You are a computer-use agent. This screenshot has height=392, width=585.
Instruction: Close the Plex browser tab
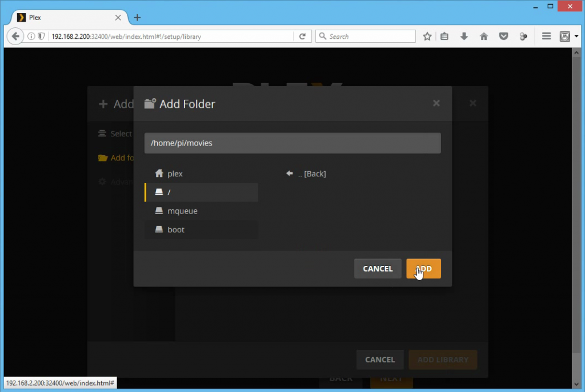tap(118, 18)
